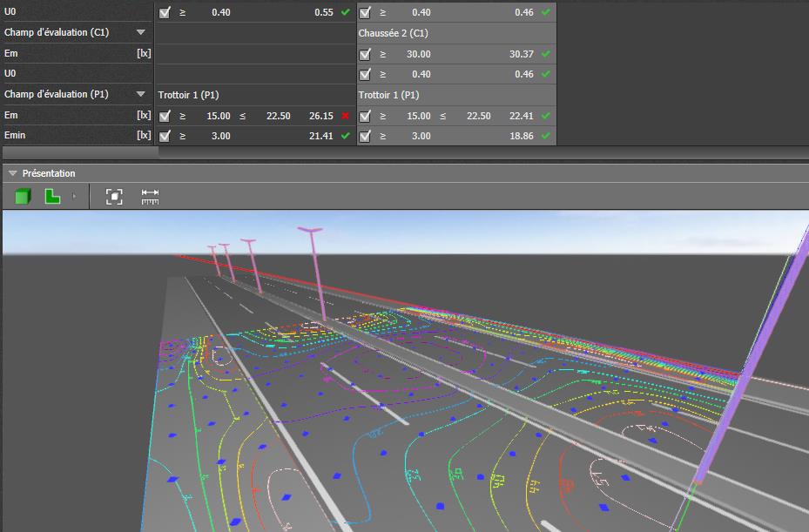Screen dimensions: 809x532
Task: Click the small arrow next to view icons
Action: point(74,196)
